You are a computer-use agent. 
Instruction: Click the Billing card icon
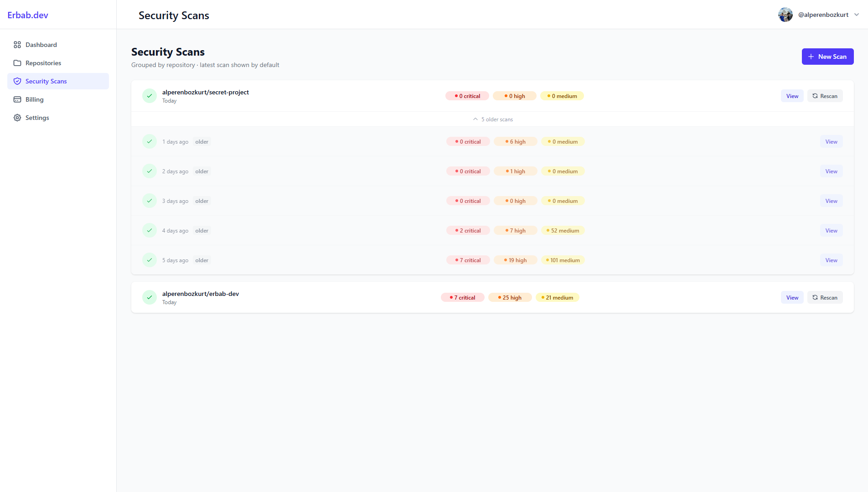(x=17, y=99)
